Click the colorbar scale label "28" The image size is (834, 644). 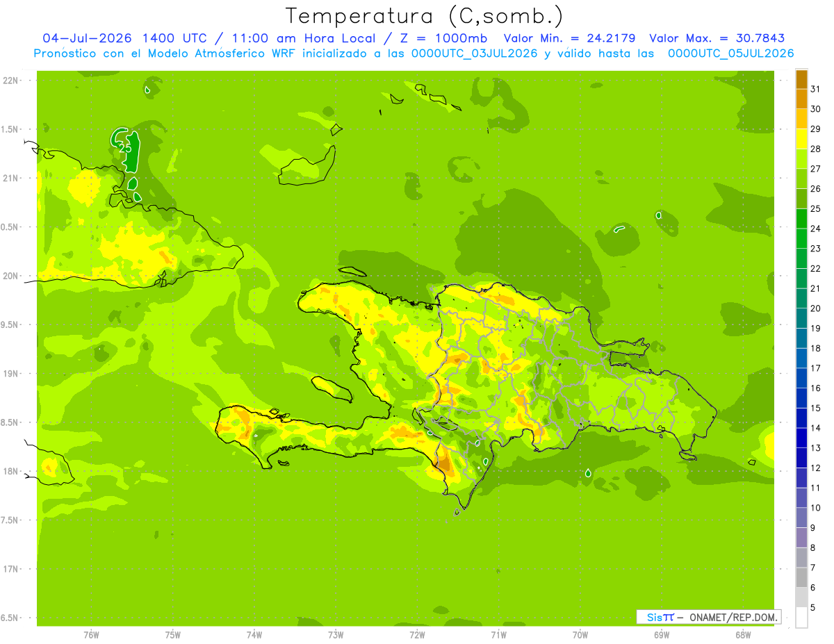point(816,149)
